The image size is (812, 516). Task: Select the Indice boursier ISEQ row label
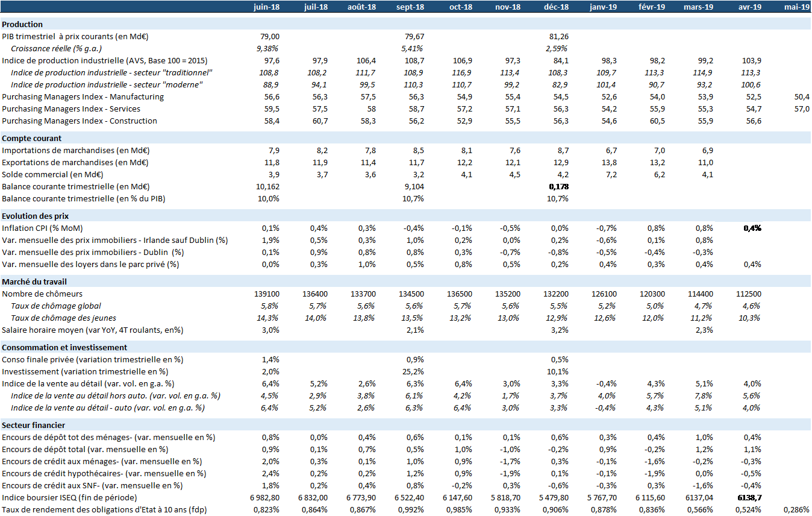pos(69,498)
